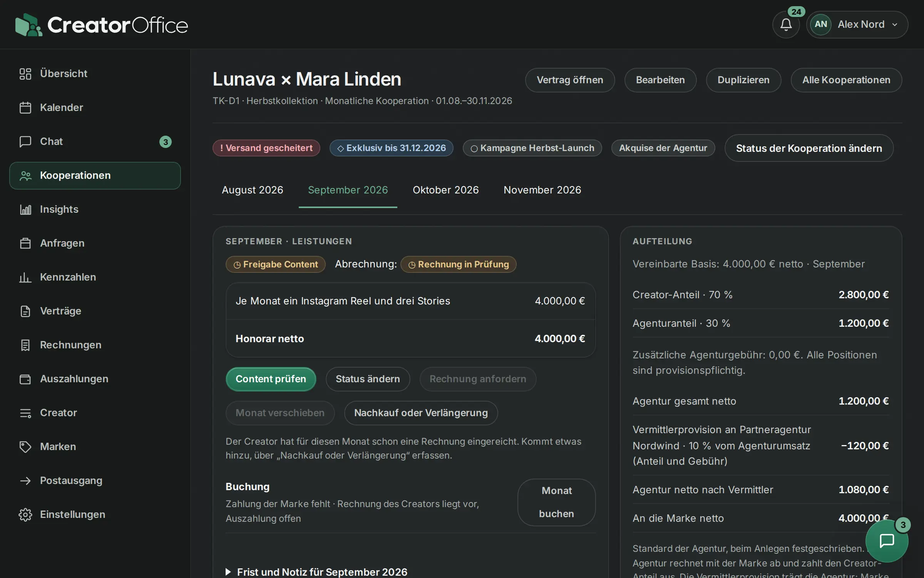
Task: Click the Rechnungen receipt icon
Action: point(25,345)
